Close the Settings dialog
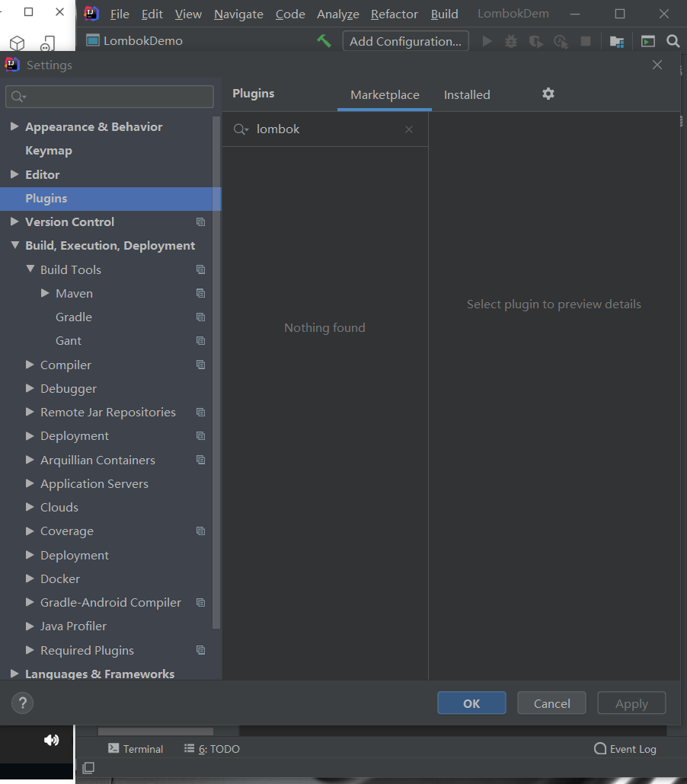Screen dimensions: 687x784 tap(657, 65)
